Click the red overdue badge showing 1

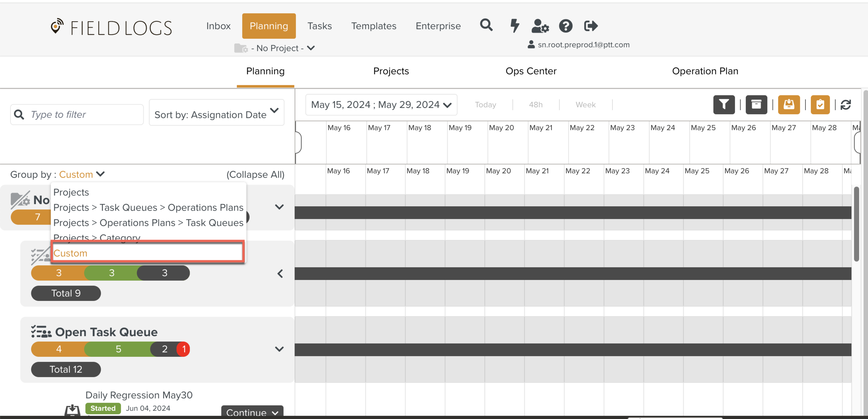(184, 349)
